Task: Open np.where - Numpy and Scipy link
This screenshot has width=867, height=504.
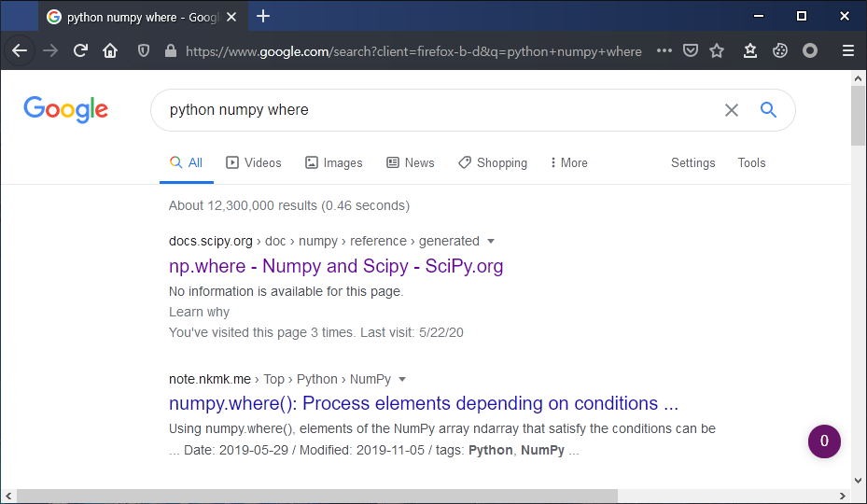Action: pos(336,266)
